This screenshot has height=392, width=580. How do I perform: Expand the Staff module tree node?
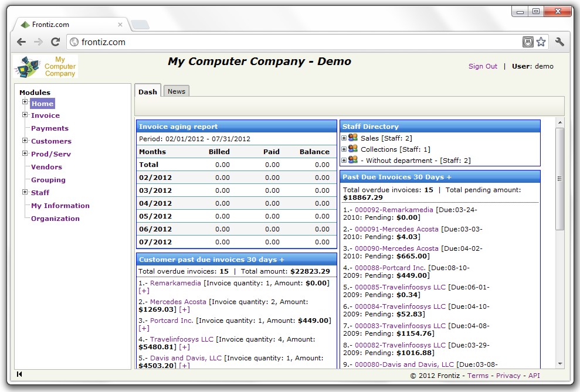click(x=25, y=192)
